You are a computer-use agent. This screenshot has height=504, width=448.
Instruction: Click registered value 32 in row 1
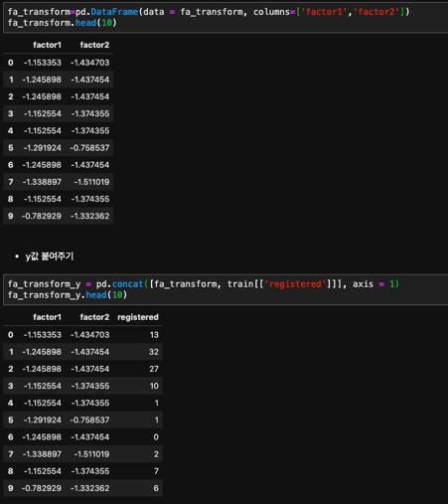pos(154,352)
